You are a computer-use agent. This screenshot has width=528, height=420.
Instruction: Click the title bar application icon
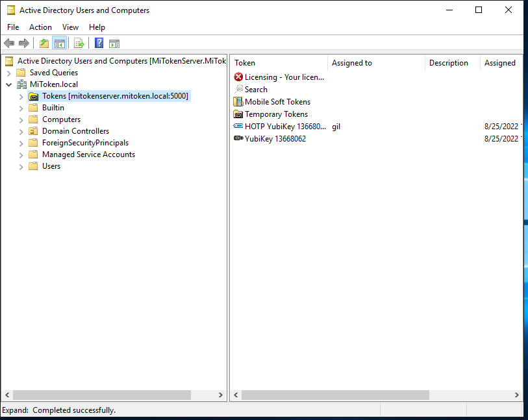pyautogui.click(x=11, y=10)
